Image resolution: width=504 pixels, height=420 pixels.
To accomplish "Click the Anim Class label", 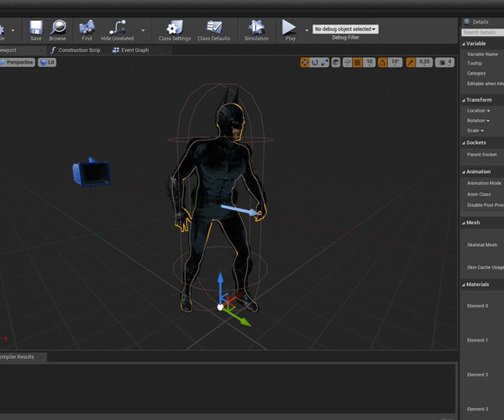I will 479,194.
